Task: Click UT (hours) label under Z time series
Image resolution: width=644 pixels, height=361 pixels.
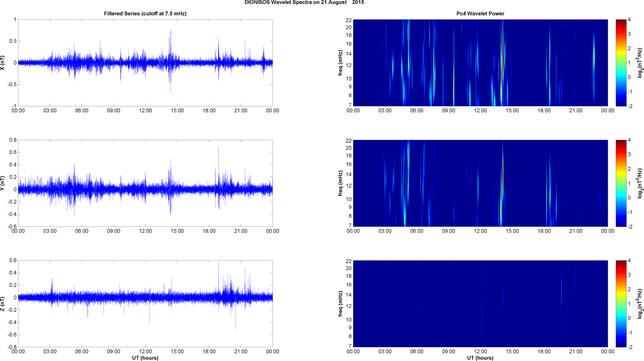Action: 145,358
